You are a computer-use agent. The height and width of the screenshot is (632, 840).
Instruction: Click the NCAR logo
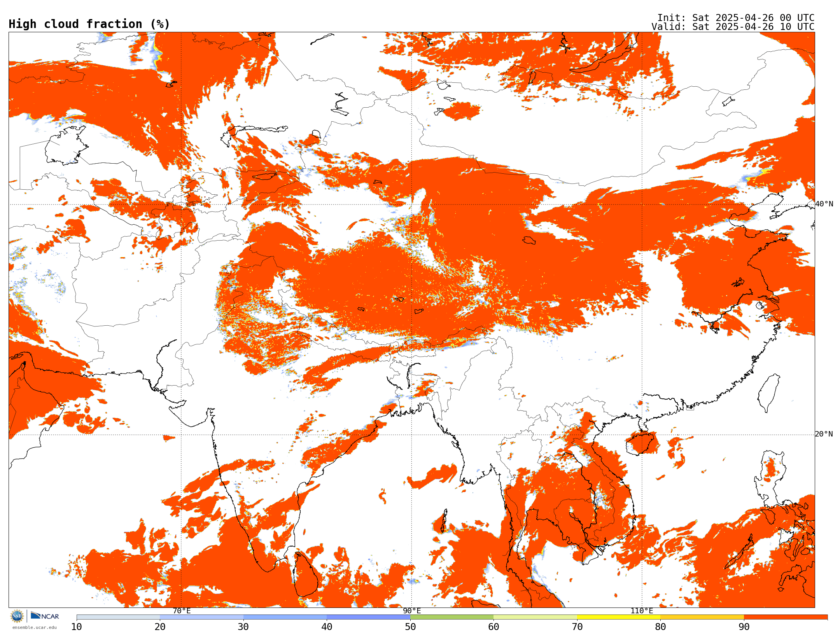click(45, 616)
